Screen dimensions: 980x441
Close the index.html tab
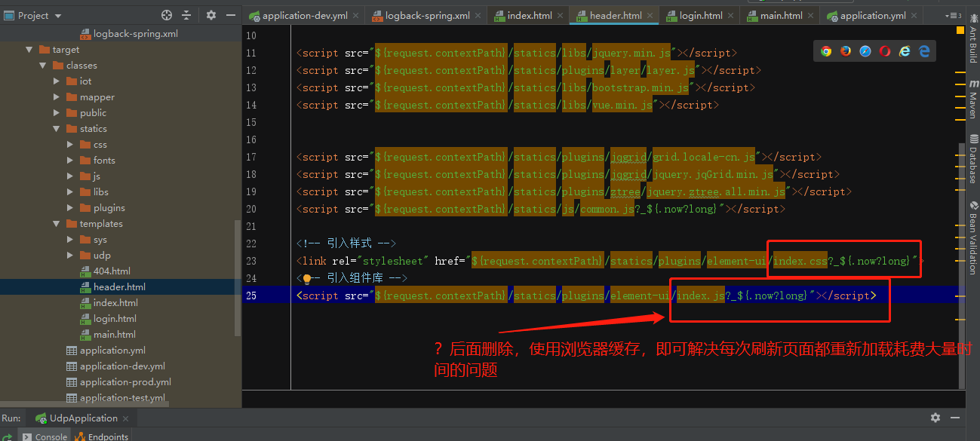(561, 16)
